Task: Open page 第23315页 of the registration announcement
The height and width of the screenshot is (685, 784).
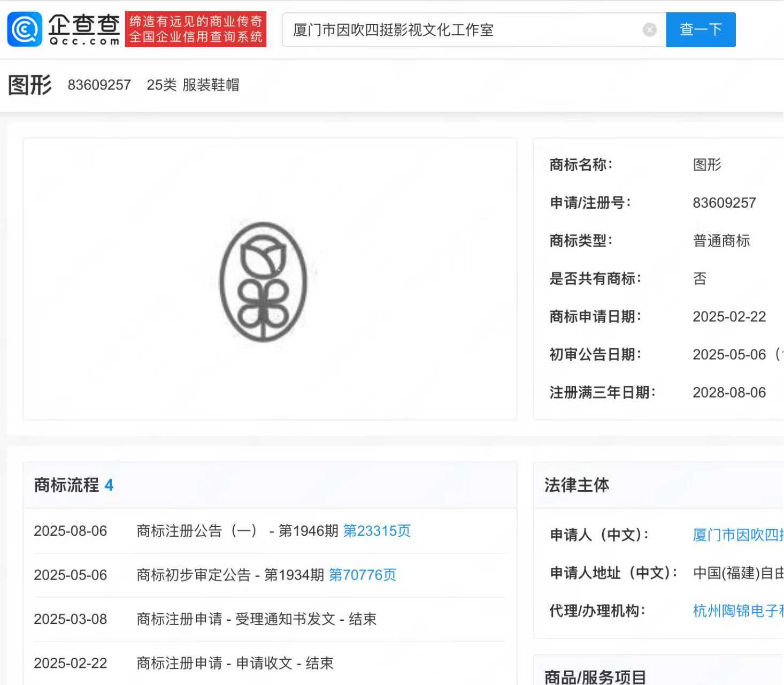Action: point(376,531)
